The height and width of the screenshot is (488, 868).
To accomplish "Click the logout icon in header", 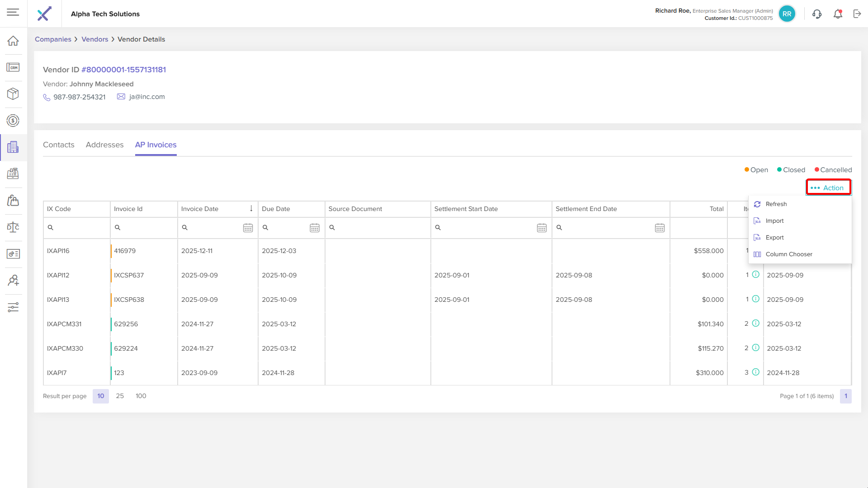I will [857, 14].
